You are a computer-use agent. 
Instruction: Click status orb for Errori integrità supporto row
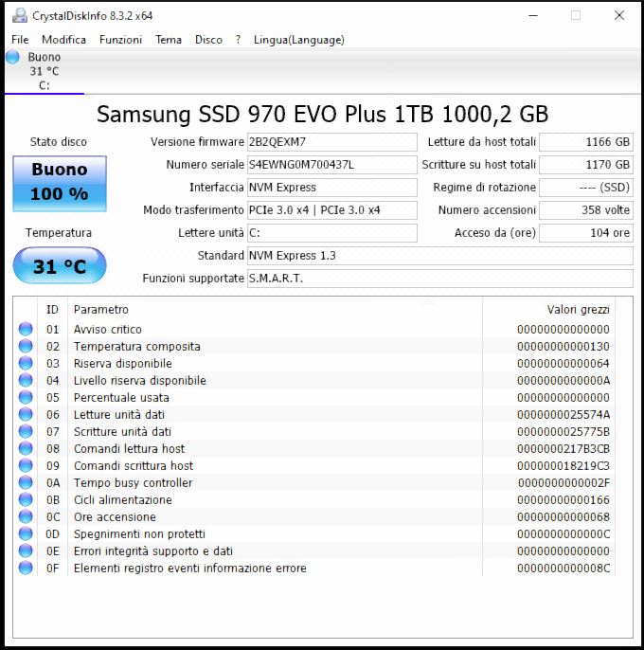tap(26, 551)
